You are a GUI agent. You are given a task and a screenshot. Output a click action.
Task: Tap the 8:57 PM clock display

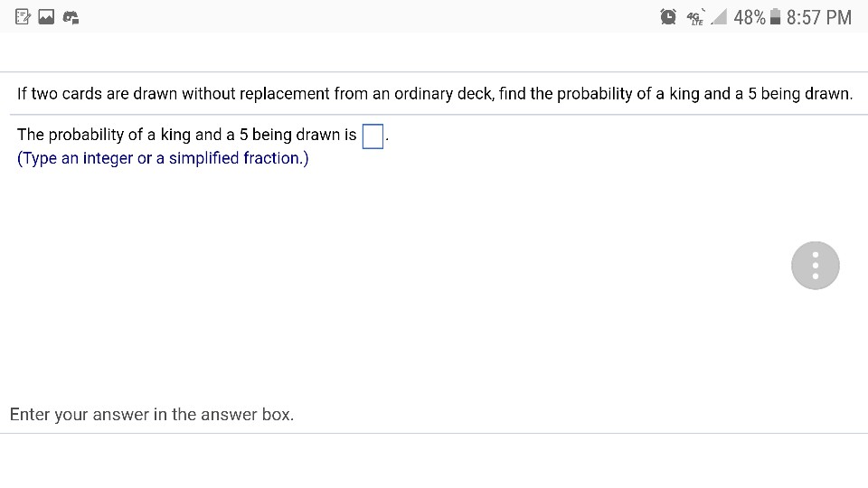819,17
